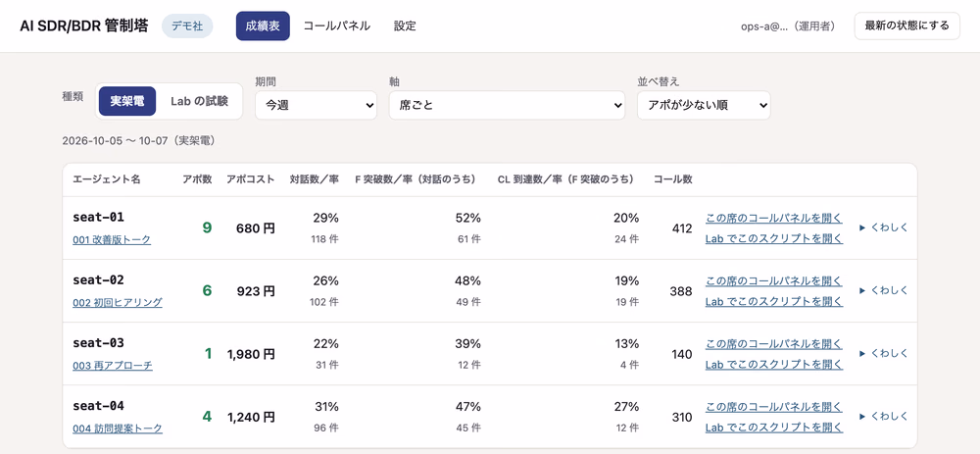The width and height of the screenshot is (980, 454).
Task: Open the 期間 dropdown showing 今週
Action: pos(316,105)
